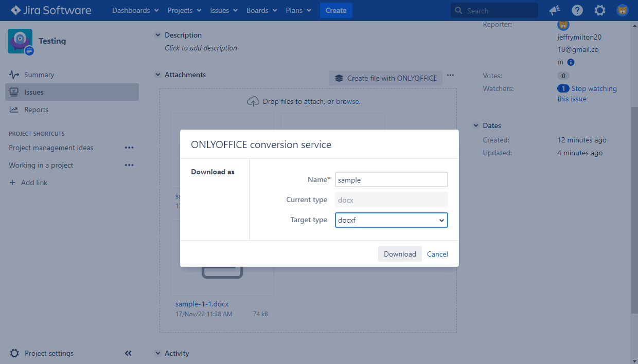Click the Download button

tap(400, 254)
